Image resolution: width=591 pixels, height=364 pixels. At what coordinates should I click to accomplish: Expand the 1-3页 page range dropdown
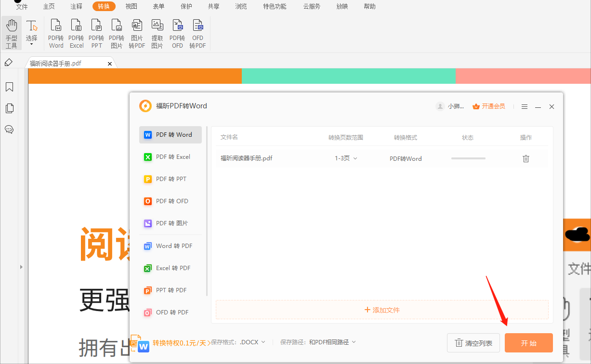tap(345, 158)
